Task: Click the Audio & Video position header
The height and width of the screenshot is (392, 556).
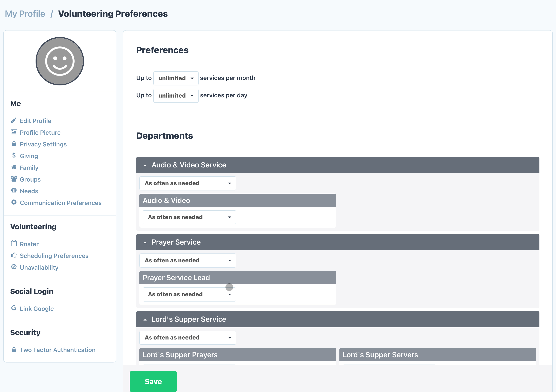Action: tap(238, 201)
